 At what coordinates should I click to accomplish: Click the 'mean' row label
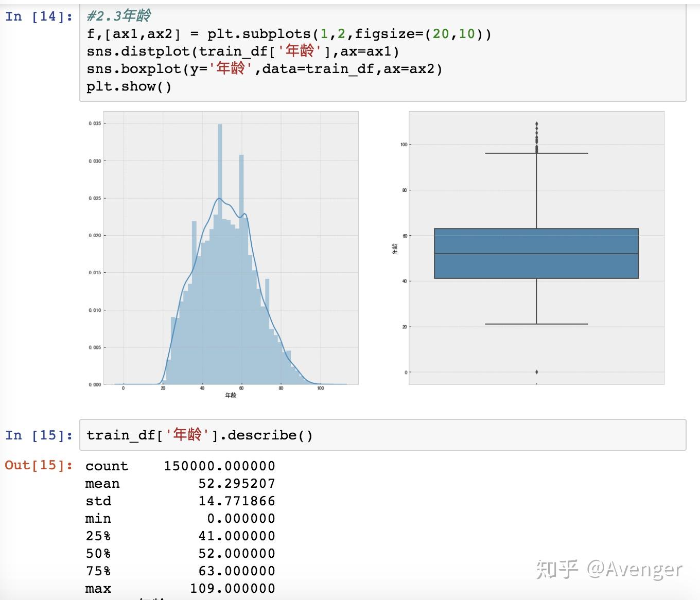point(102,483)
